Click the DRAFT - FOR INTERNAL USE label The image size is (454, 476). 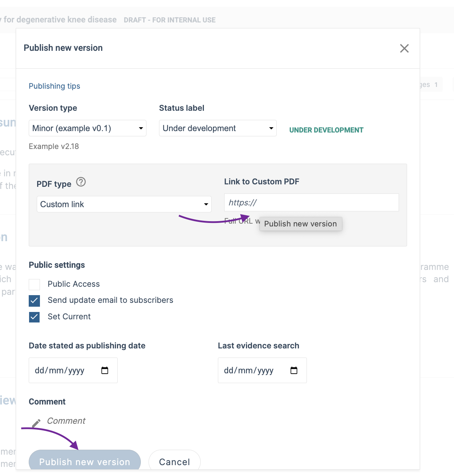pos(170,20)
